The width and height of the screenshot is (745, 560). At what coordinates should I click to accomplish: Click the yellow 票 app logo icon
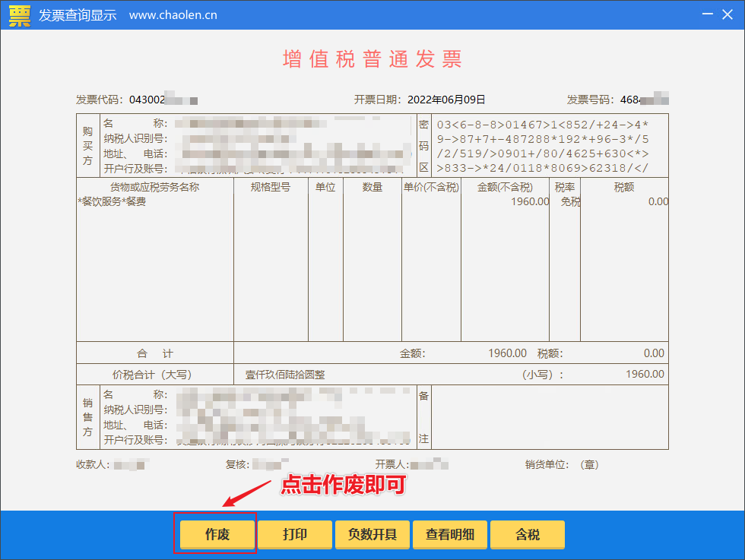(20, 15)
